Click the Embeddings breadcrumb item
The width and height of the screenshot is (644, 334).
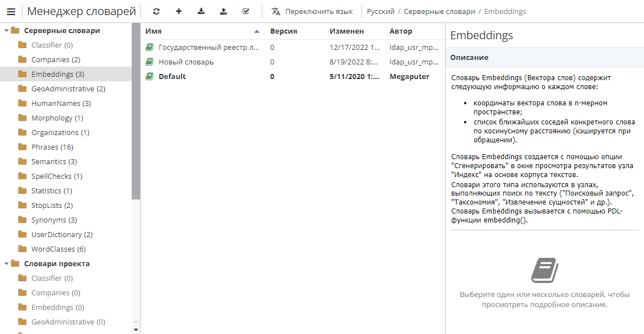pos(505,12)
